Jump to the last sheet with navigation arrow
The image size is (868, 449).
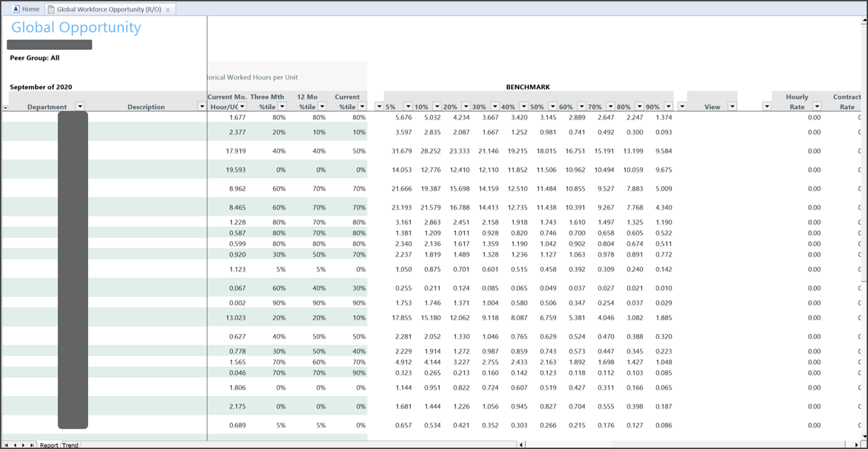coord(32,445)
